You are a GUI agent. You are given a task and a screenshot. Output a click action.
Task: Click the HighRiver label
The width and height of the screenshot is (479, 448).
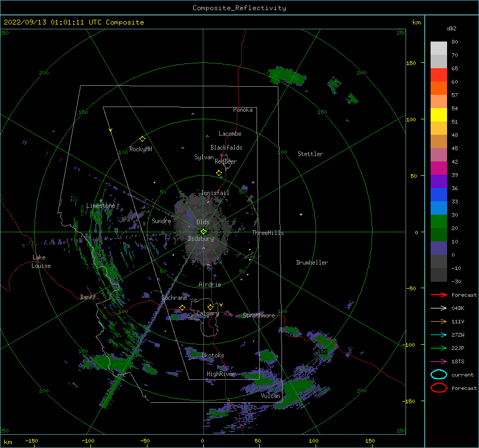pos(221,374)
